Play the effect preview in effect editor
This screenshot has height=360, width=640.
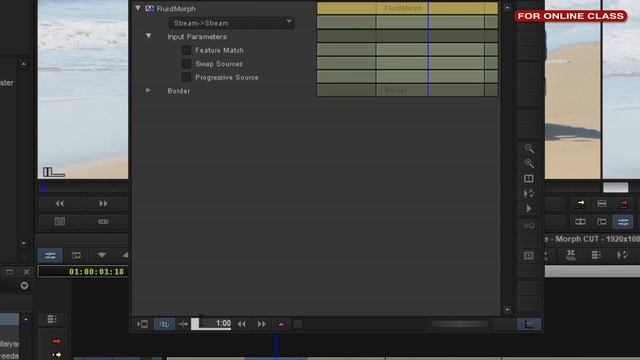(x=529, y=209)
